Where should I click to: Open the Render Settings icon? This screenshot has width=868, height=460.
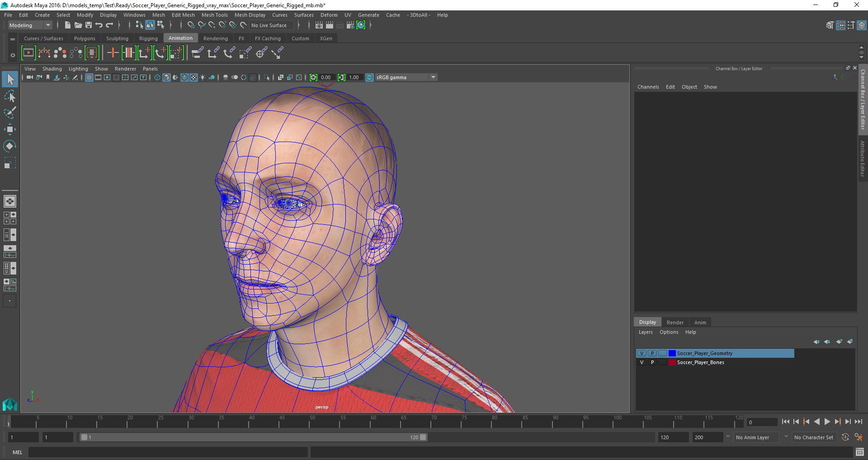350,25
